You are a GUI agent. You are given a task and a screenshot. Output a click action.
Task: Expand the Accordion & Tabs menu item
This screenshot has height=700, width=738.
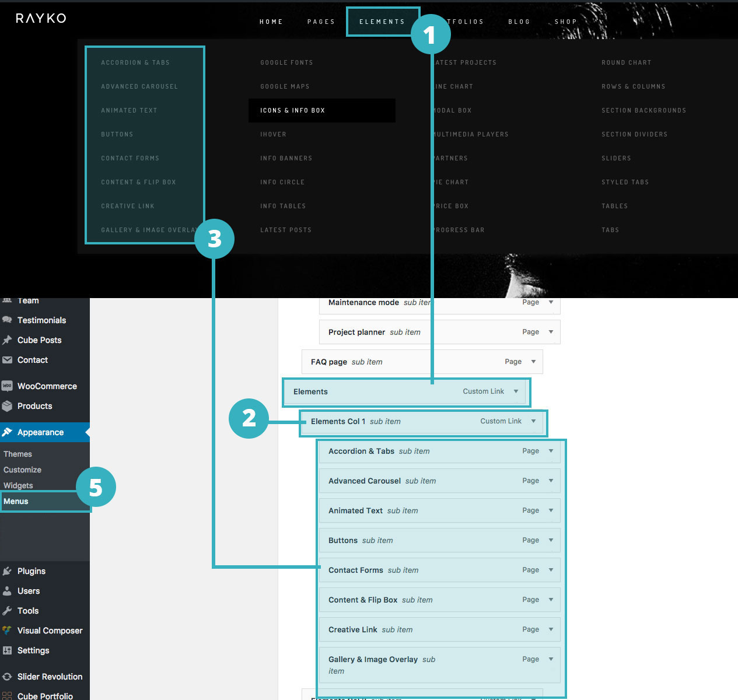(551, 451)
